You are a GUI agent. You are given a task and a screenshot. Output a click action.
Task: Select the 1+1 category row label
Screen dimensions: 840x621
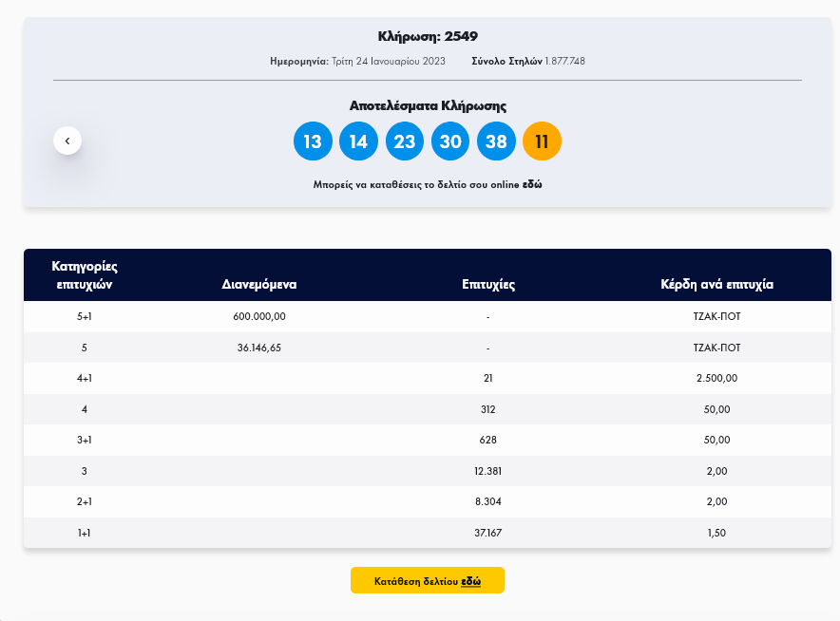coord(85,533)
